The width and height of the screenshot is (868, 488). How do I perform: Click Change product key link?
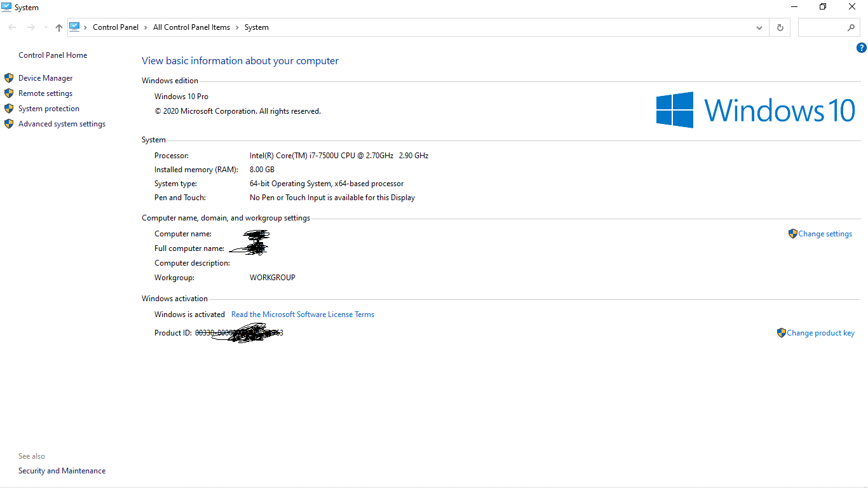(x=820, y=333)
